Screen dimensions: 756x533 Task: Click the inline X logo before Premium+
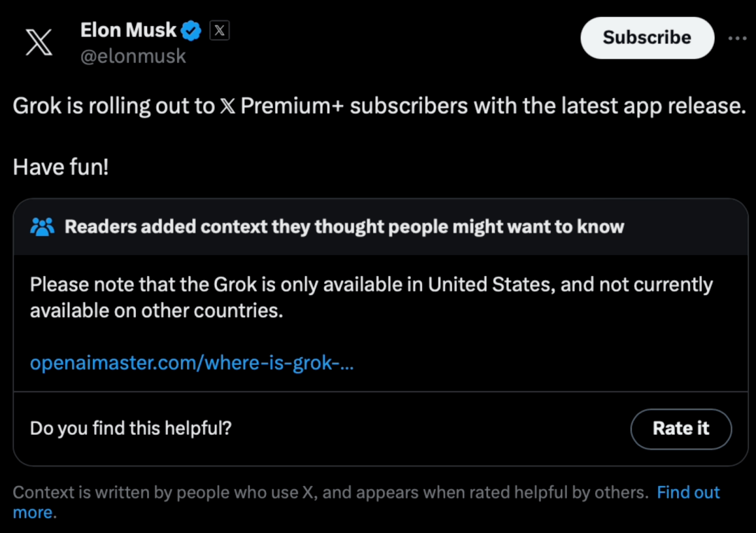point(227,106)
